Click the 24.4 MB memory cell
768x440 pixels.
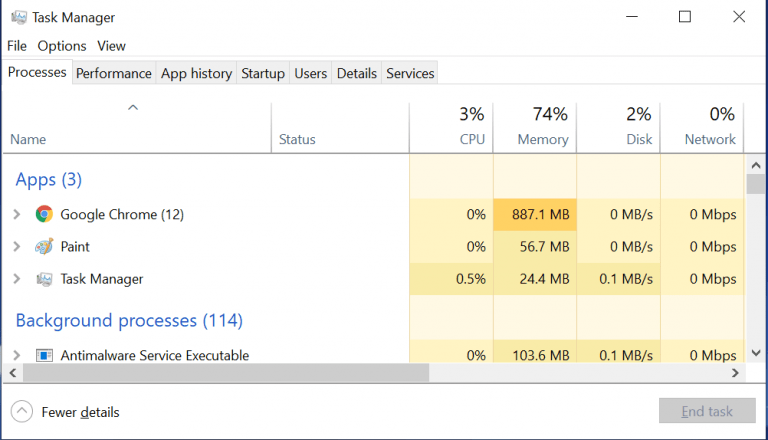click(535, 279)
